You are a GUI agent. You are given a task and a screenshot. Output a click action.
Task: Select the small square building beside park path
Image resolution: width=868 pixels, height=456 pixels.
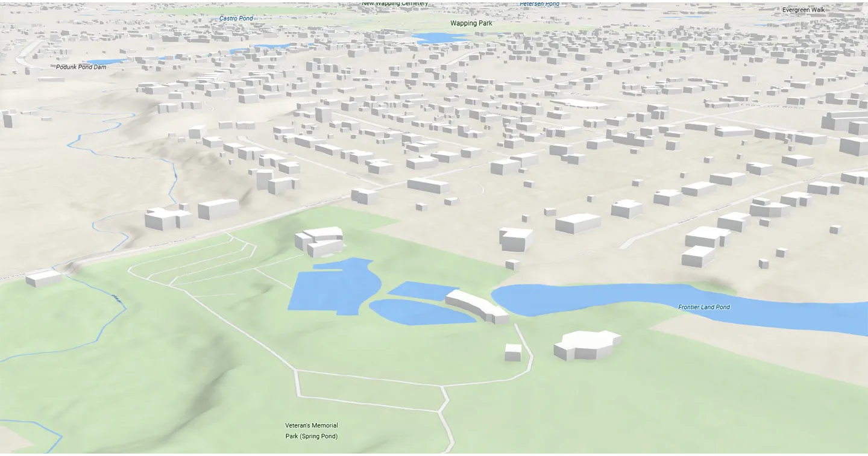pyautogui.click(x=513, y=352)
